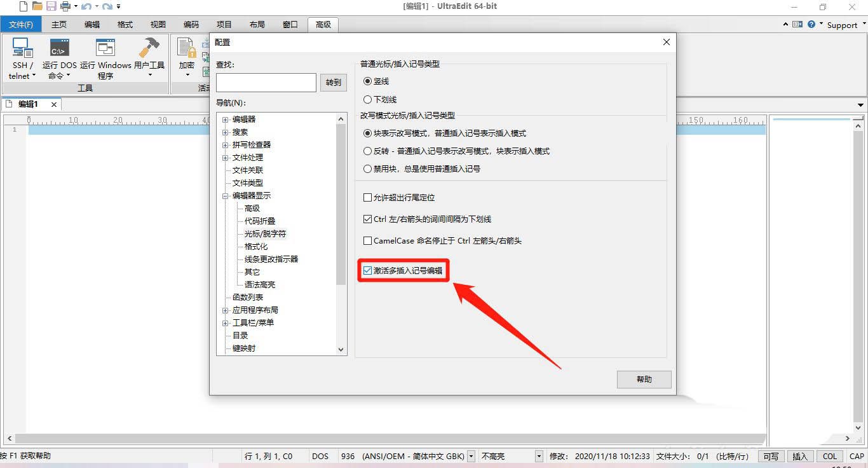Select 块表示改写模式 radio option
868x468 pixels.
coord(367,134)
